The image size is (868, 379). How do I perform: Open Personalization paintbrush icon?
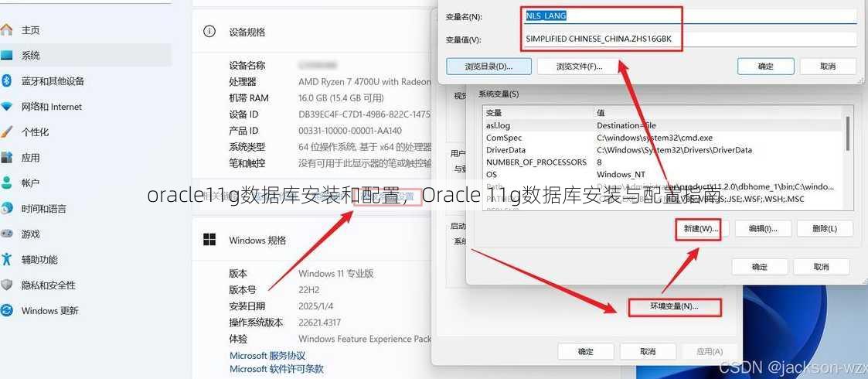(x=6, y=131)
